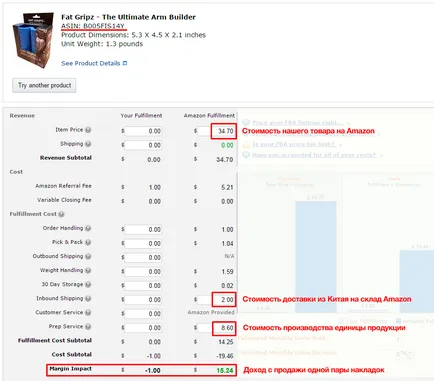The image size is (434, 381).
Task: Click external link icon after See Product Details
Action: click(x=125, y=63)
